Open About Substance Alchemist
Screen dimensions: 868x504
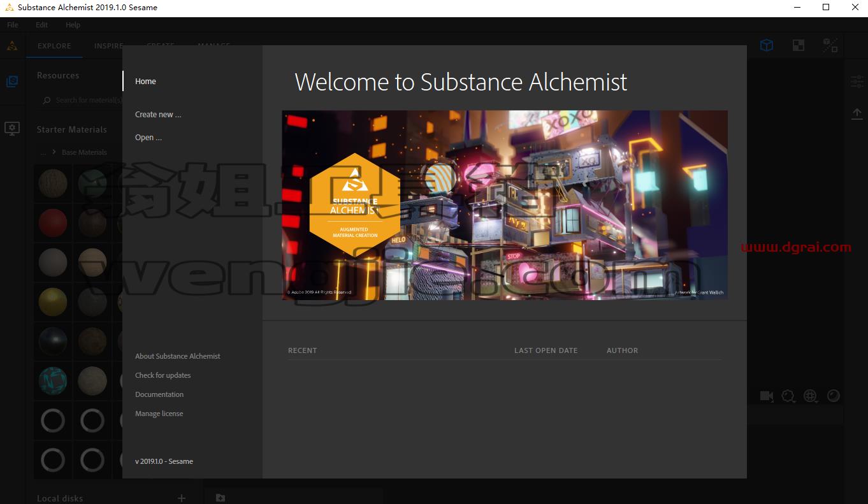(178, 356)
